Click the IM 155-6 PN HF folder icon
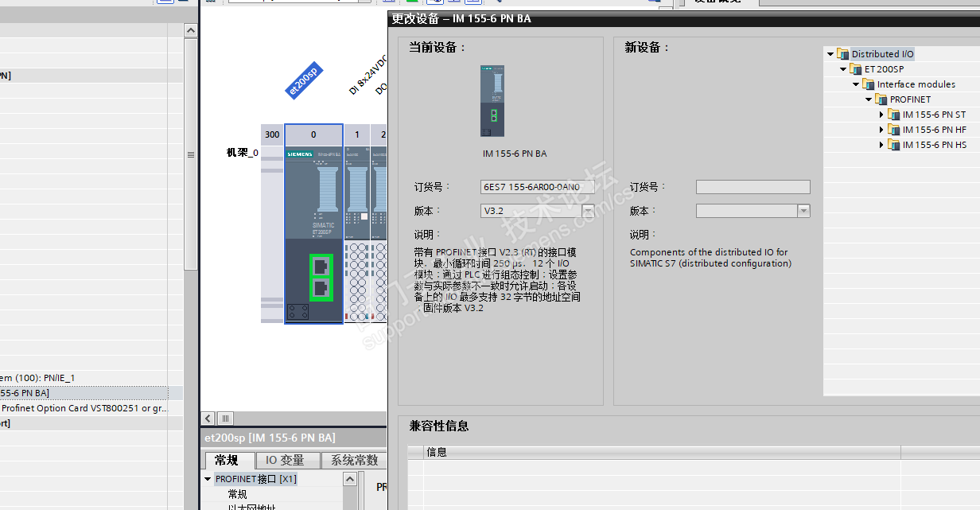The width and height of the screenshot is (980, 510). click(894, 130)
